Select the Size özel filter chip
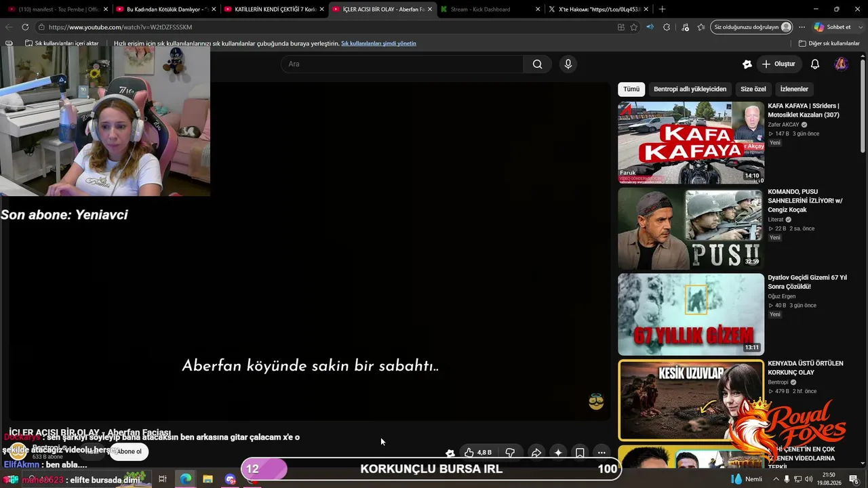Image resolution: width=868 pixels, height=488 pixels. point(753,89)
